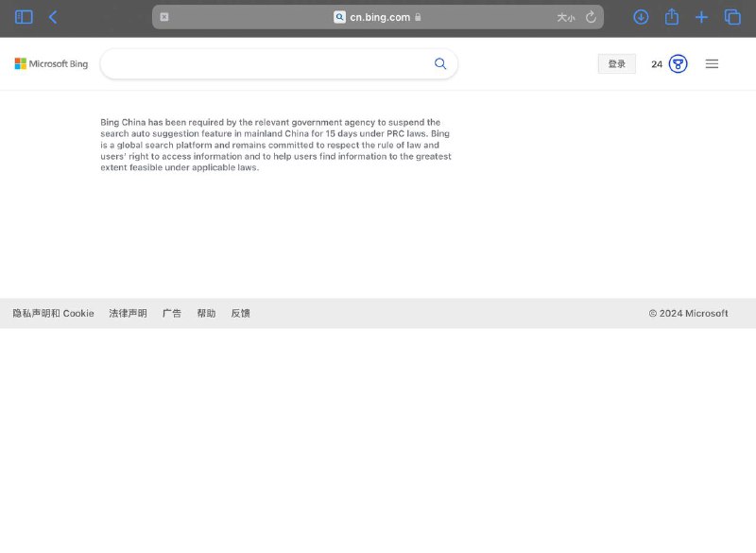Open Bing's hamburger menu
The height and width of the screenshot is (553, 756).
712,63
